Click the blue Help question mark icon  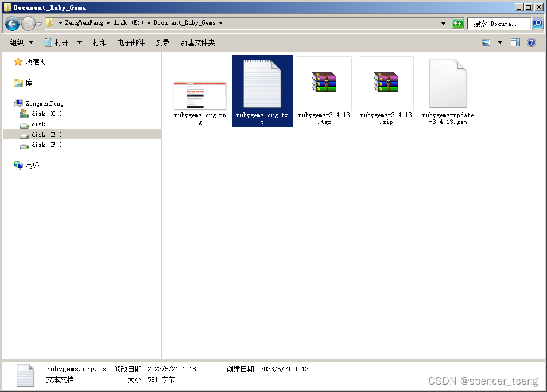[532, 42]
